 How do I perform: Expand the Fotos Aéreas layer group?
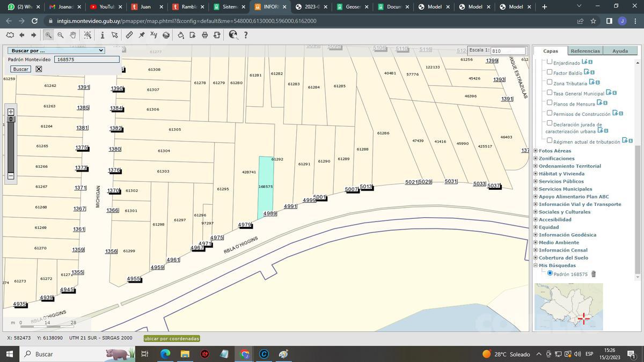click(536, 151)
